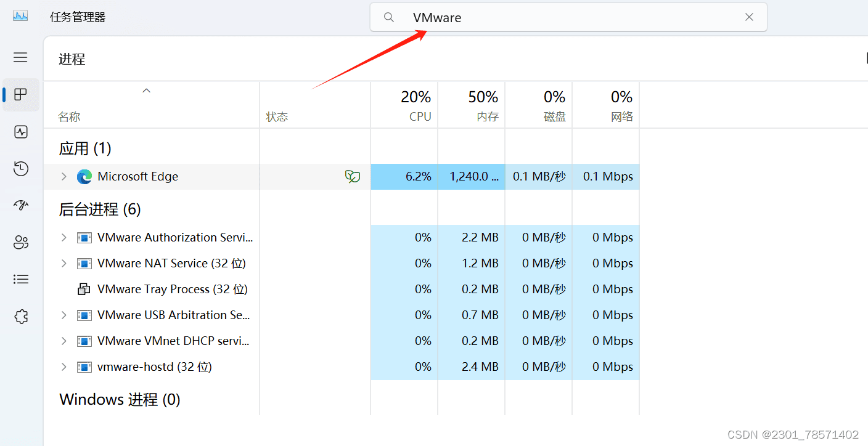Open the Services puzzle-piece sidebar icon
Screen dimensions: 868x446
coord(21,317)
